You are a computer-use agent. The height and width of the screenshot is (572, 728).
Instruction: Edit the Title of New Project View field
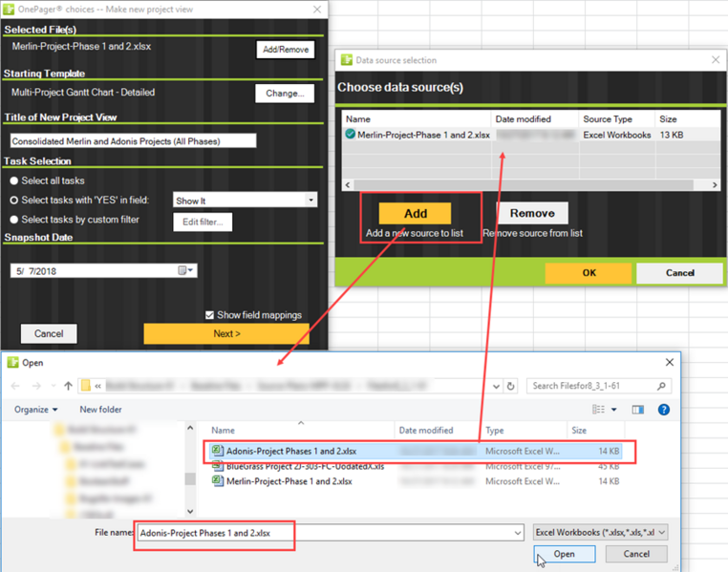coord(133,141)
